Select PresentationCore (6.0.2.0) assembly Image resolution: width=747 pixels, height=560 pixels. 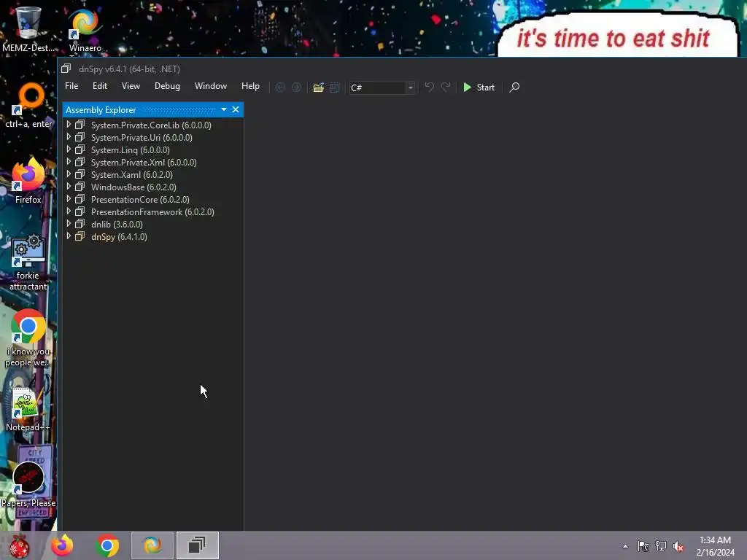140,200
